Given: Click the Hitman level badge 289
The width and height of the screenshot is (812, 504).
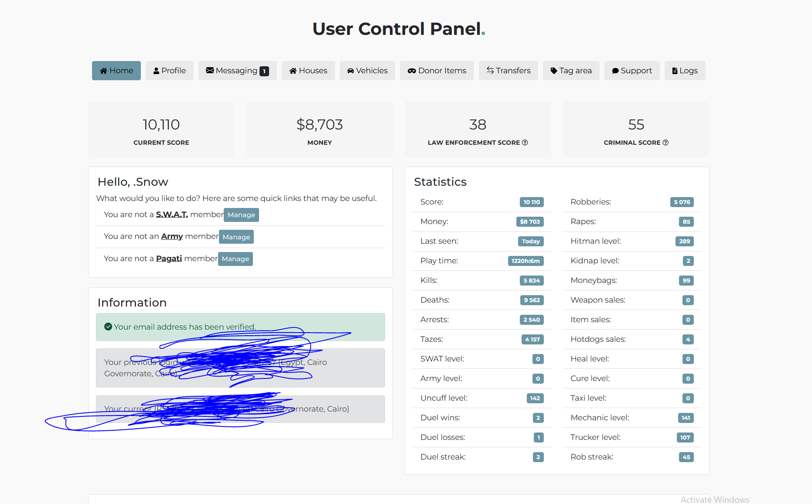Looking at the screenshot, I should [x=685, y=241].
